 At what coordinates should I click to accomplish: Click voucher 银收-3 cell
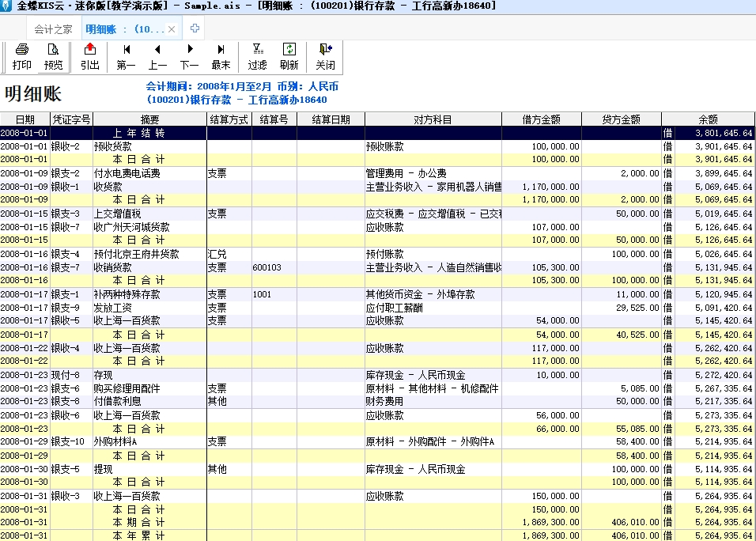point(71,496)
